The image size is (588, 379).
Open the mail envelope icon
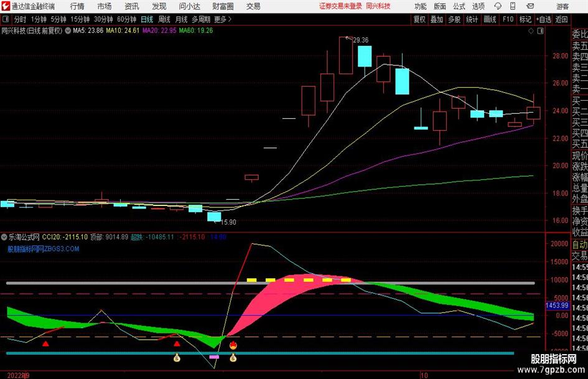point(530,6)
